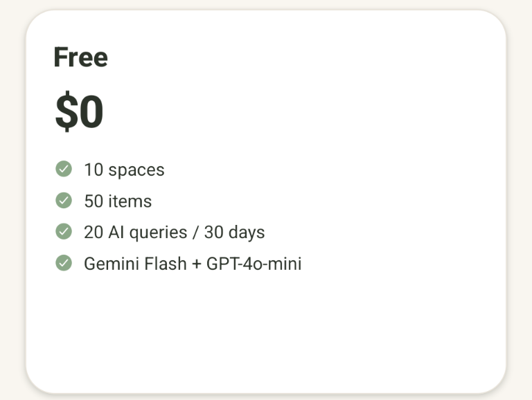Click the Free plan heading

pyautogui.click(x=80, y=57)
